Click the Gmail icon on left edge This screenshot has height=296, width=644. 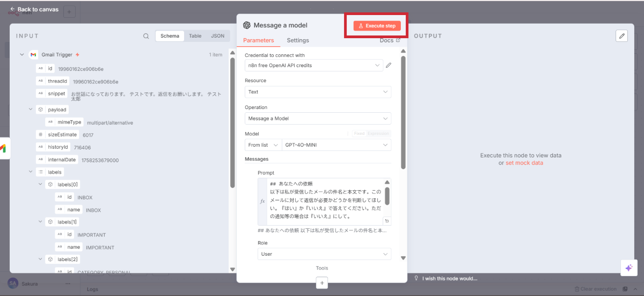tap(3, 149)
